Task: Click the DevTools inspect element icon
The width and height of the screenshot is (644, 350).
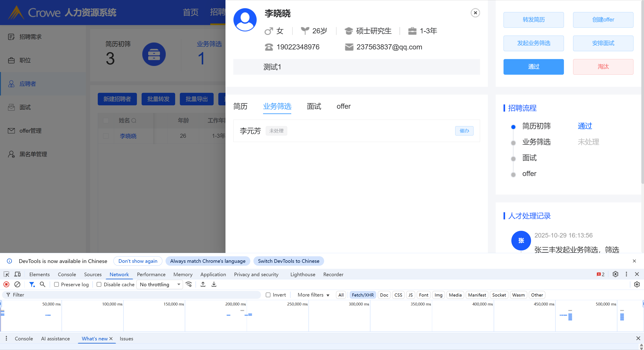Action: pyautogui.click(x=6, y=274)
